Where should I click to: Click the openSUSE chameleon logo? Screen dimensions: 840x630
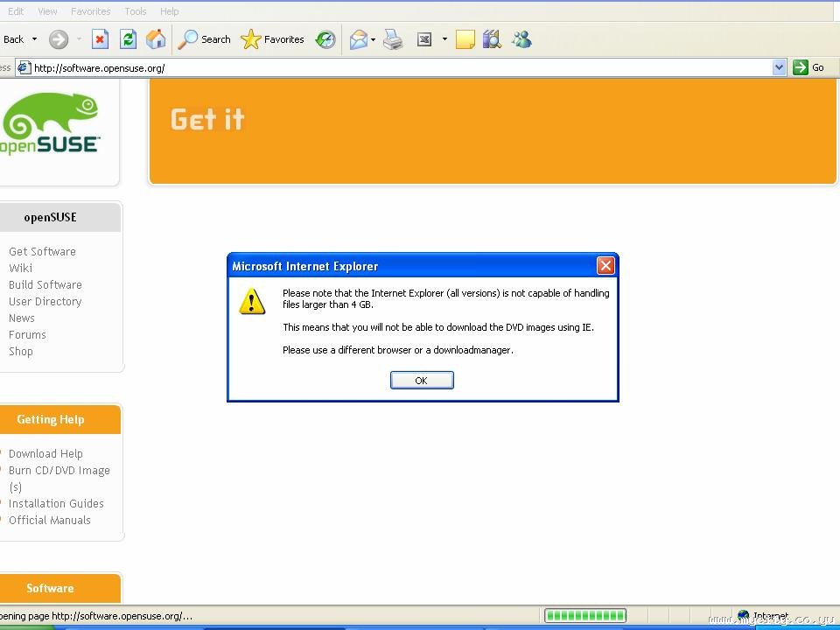(50, 123)
